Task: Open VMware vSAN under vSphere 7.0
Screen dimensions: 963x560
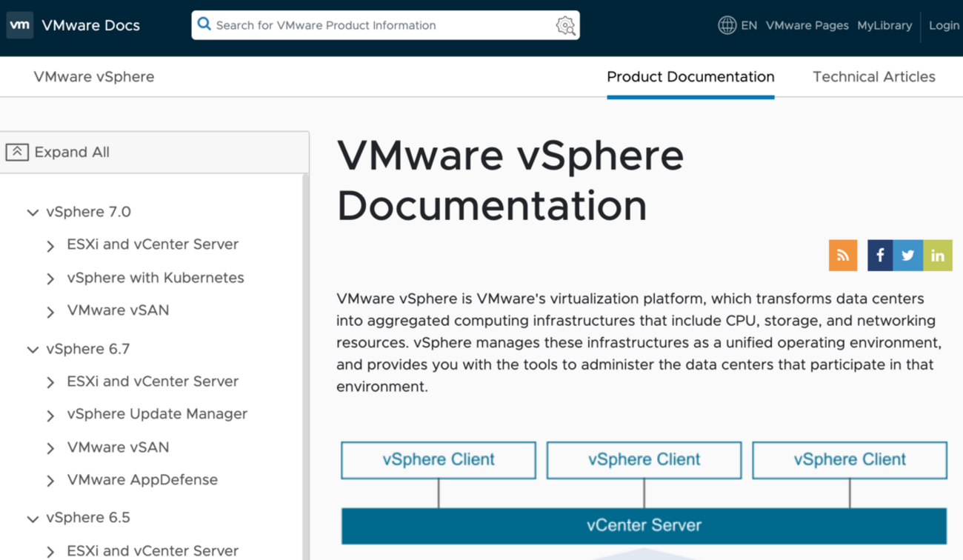Action: 118,310
